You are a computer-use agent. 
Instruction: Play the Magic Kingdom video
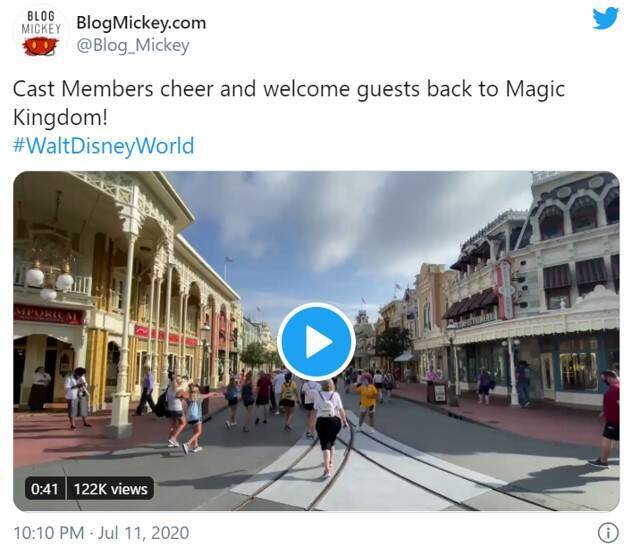point(316,342)
